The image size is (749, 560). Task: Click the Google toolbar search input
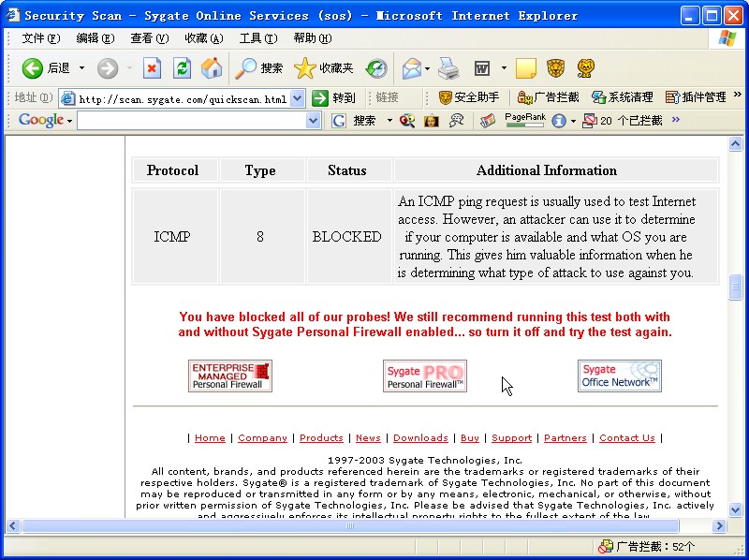pyautogui.click(x=191, y=121)
